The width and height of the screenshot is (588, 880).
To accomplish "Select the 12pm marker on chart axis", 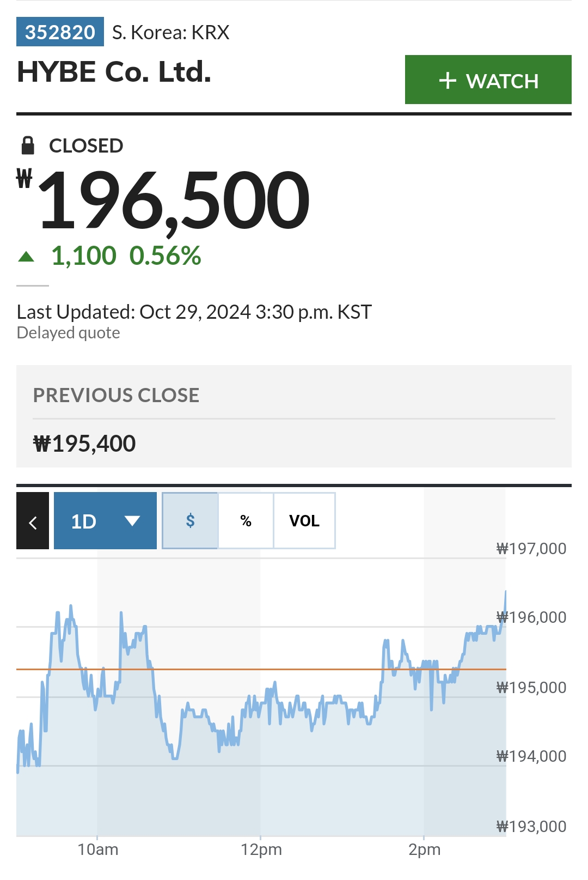I will point(261,849).
